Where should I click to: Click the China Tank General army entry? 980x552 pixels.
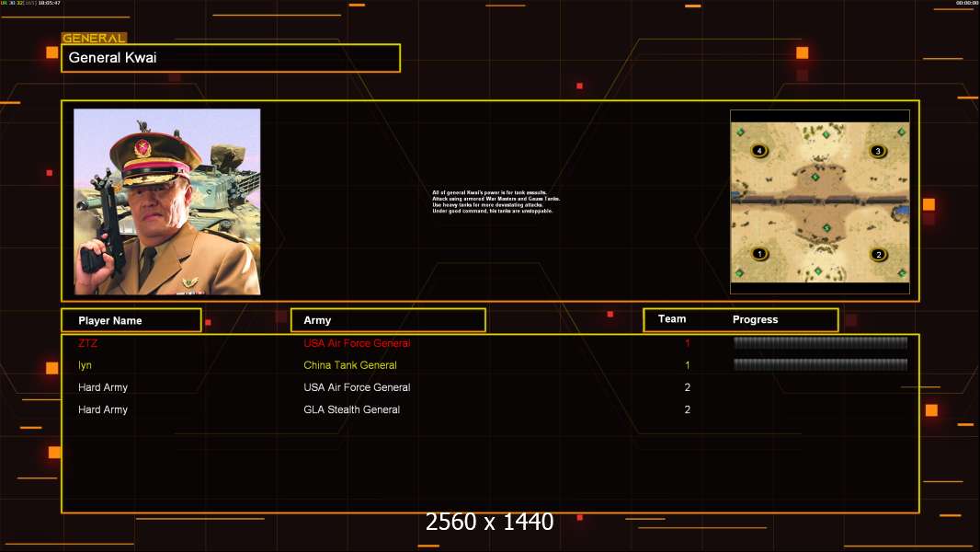pyautogui.click(x=350, y=365)
